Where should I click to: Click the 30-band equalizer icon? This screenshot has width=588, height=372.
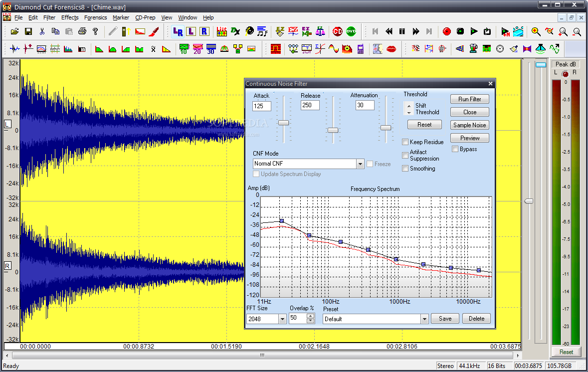(211, 49)
